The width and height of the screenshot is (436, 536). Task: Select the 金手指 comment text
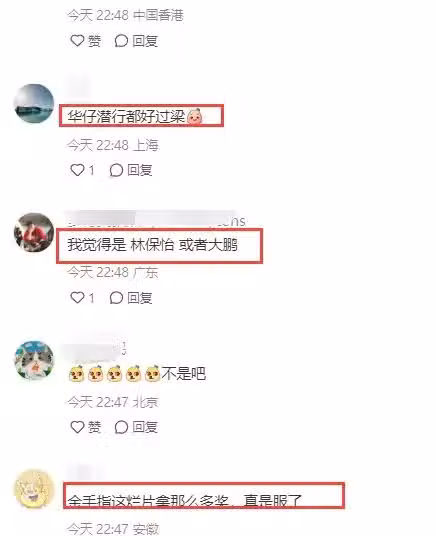(184, 500)
